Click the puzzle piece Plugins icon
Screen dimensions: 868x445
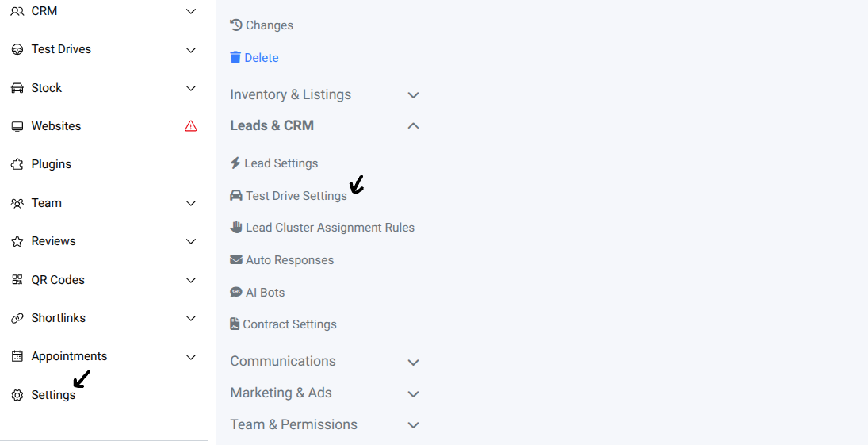[x=17, y=164]
